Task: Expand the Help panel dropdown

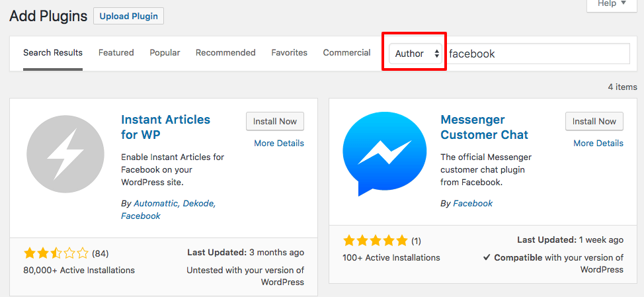Action: tap(612, 5)
